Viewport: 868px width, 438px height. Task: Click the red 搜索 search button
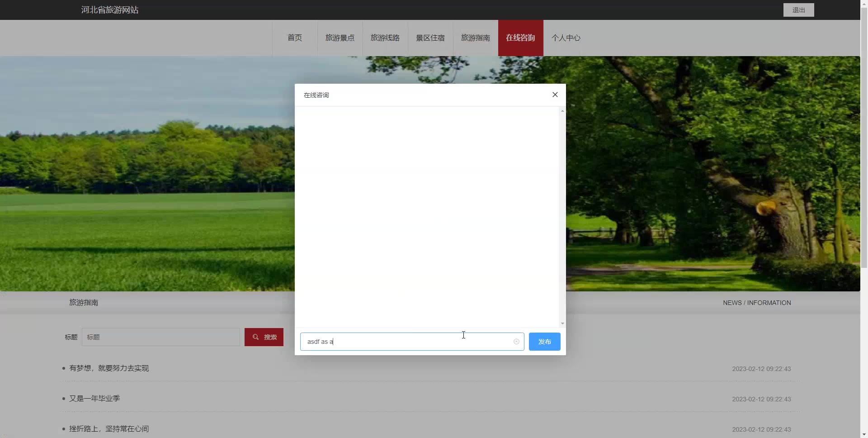[x=264, y=337]
